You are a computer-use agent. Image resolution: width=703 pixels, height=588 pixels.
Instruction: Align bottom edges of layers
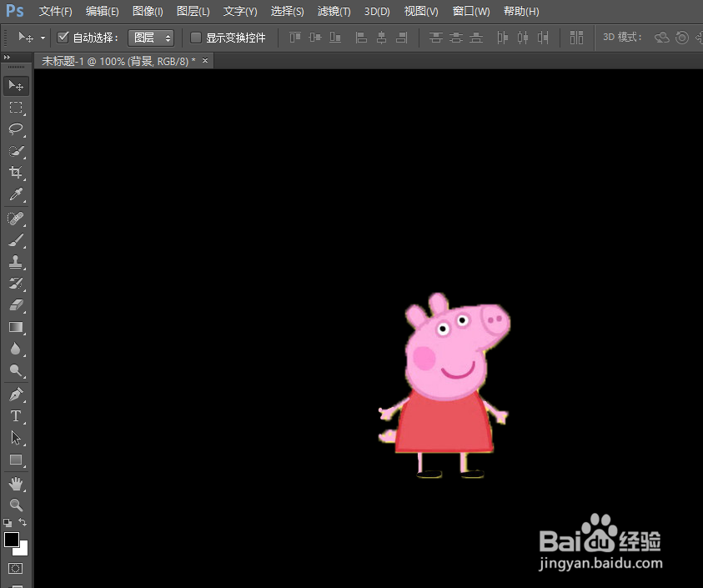coord(335,38)
